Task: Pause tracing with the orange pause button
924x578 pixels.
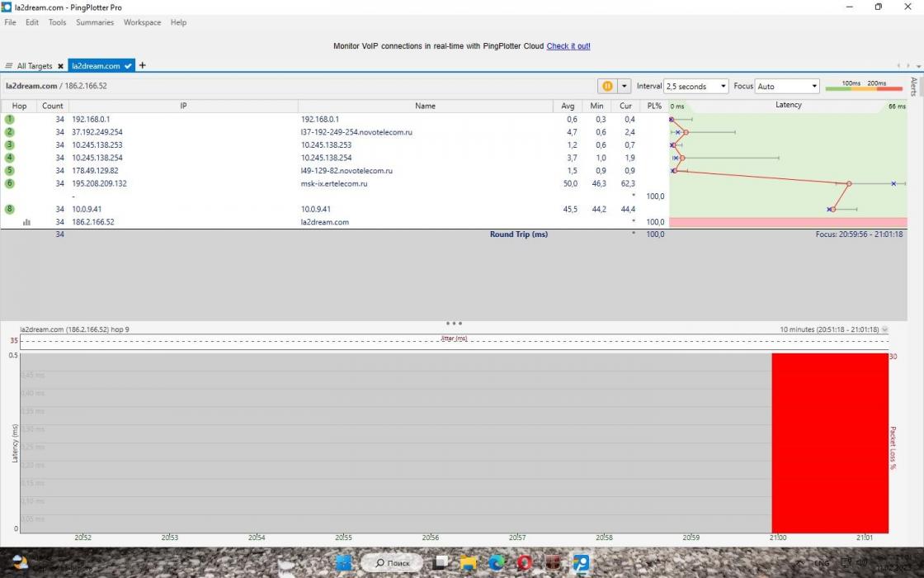Action: point(607,86)
